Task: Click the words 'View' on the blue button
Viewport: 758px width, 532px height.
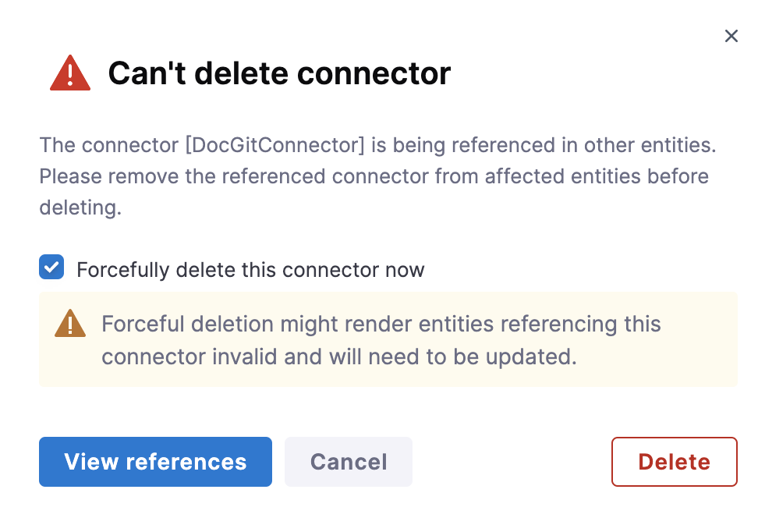Action: [91, 462]
